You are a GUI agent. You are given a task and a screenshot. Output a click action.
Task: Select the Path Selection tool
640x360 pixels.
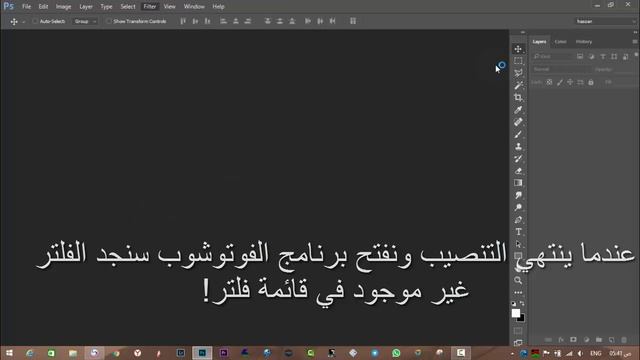click(x=518, y=244)
